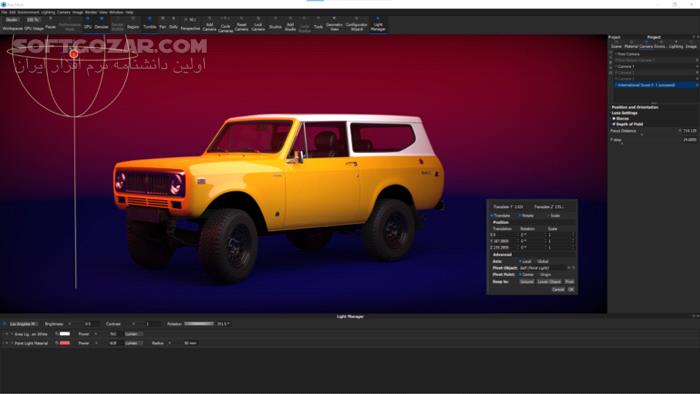Toggle the Area Light row enable checkbox
700x394 pixels.
click(x=6, y=334)
